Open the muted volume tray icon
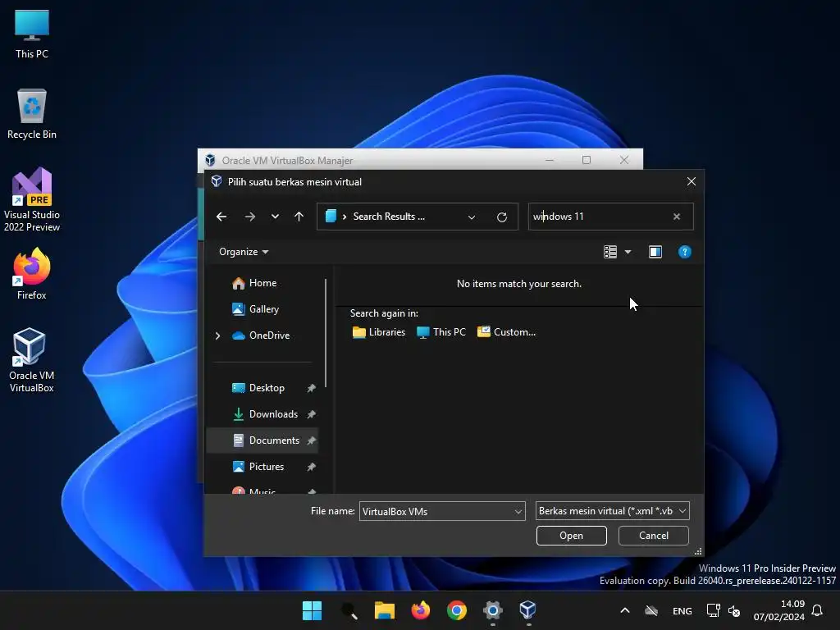 tap(734, 610)
